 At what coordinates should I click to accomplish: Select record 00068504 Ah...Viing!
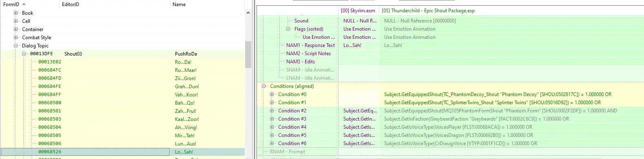pos(122,127)
